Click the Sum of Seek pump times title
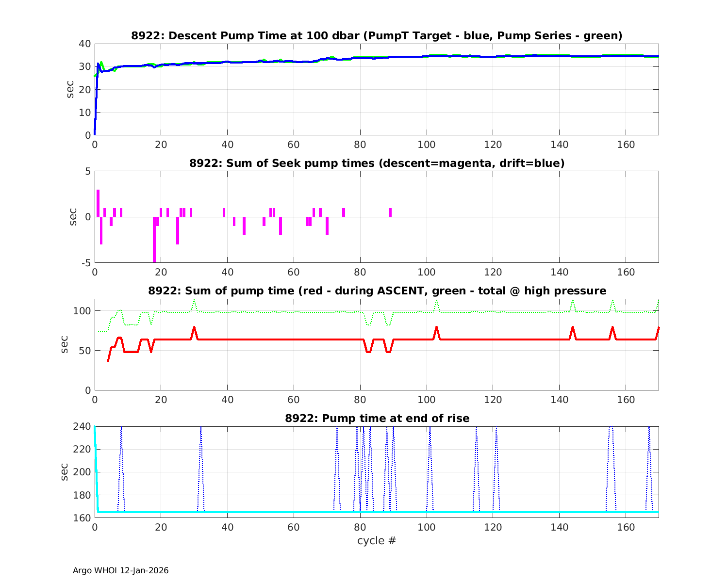This screenshot has height=582, width=728. click(377, 163)
